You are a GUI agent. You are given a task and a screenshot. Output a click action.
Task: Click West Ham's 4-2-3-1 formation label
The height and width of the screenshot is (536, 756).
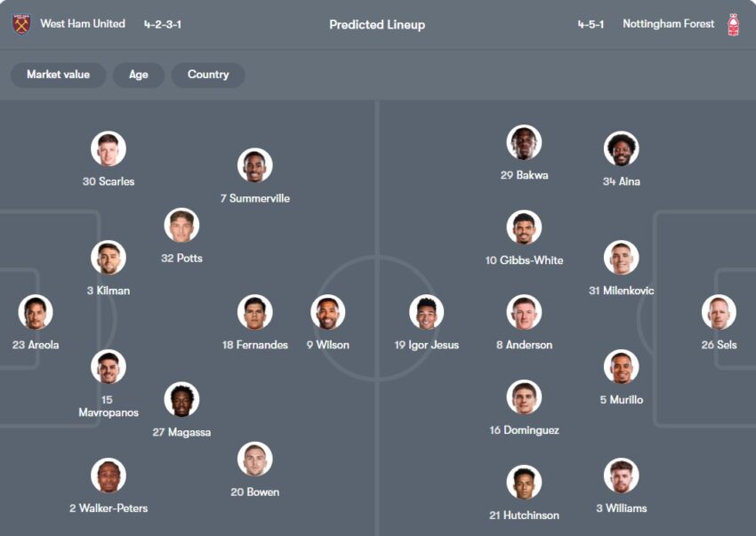[163, 24]
